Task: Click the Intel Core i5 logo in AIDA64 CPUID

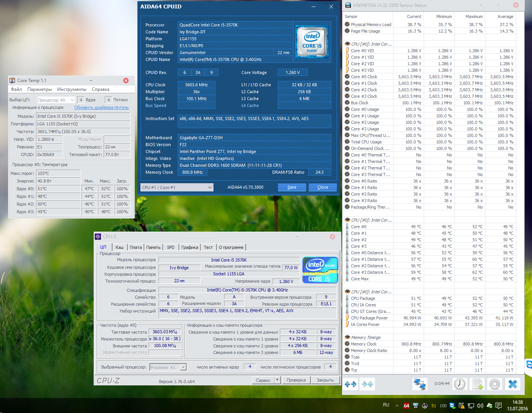Action: click(312, 41)
